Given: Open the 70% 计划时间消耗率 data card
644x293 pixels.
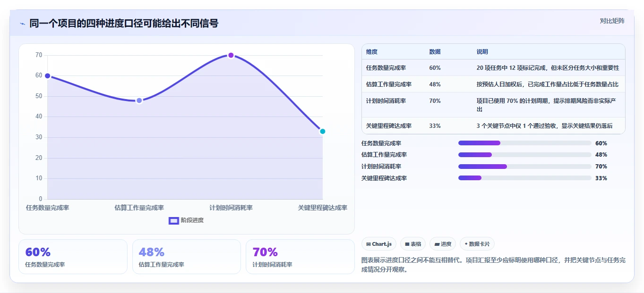Looking at the screenshot, I should coord(300,257).
